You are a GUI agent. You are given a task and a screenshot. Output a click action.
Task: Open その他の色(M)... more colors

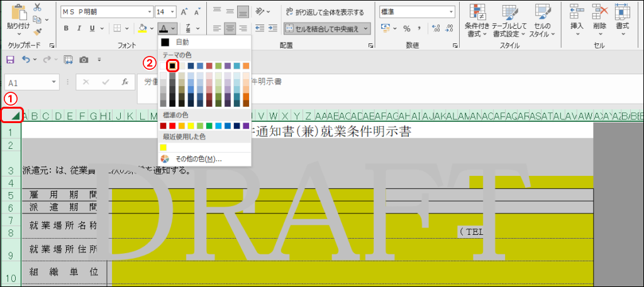pos(204,159)
